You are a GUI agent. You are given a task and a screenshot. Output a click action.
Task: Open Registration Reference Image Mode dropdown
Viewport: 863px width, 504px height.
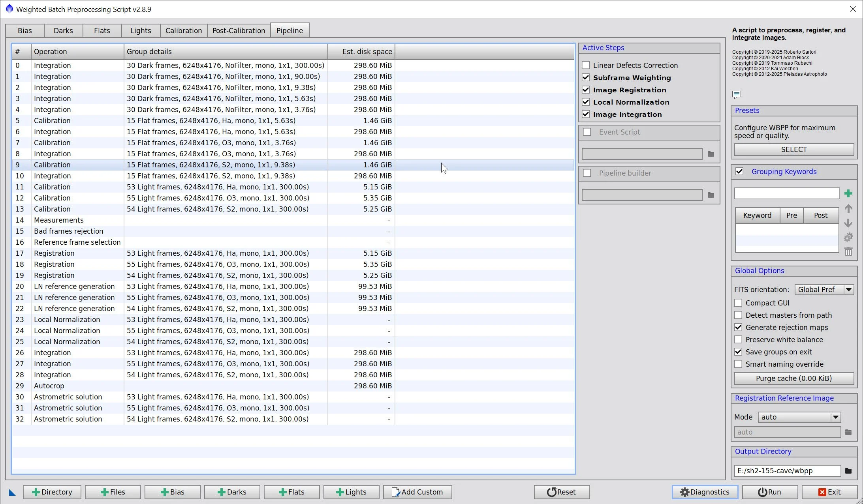[x=835, y=417]
